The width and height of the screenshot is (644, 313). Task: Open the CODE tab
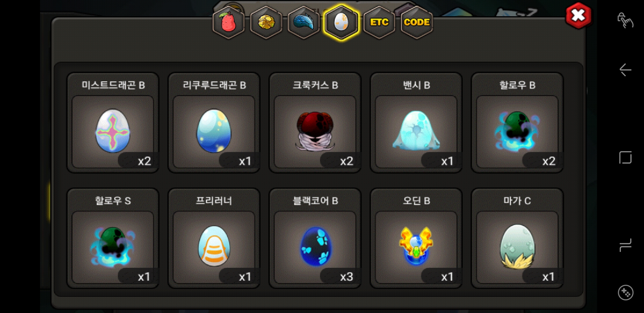(417, 22)
